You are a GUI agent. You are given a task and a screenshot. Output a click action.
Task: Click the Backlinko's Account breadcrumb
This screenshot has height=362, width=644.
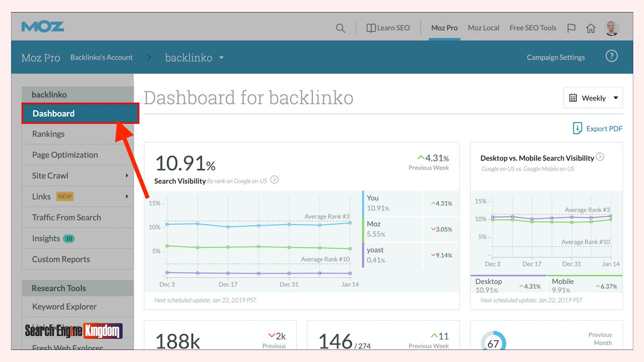[101, 58]
